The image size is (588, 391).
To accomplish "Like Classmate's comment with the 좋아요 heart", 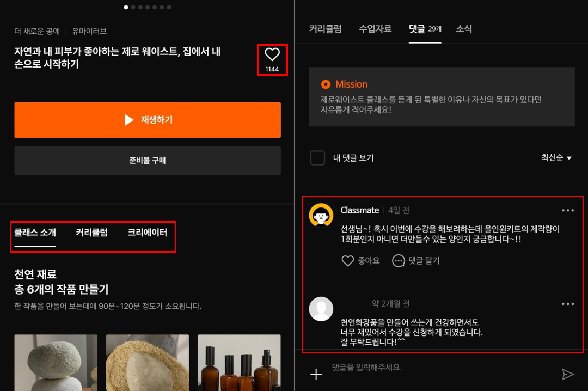I will [x=348, y=261].
